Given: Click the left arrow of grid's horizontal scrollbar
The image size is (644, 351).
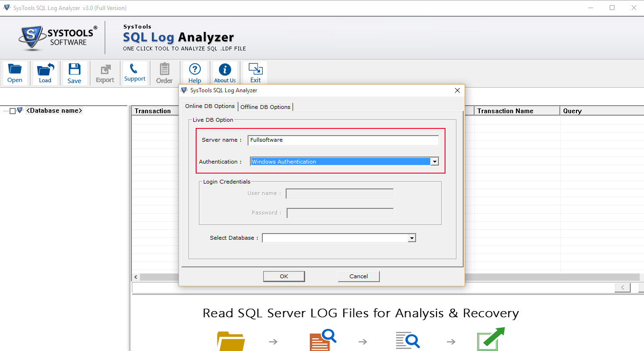Looking at the screenshot, I should [136, 277].
